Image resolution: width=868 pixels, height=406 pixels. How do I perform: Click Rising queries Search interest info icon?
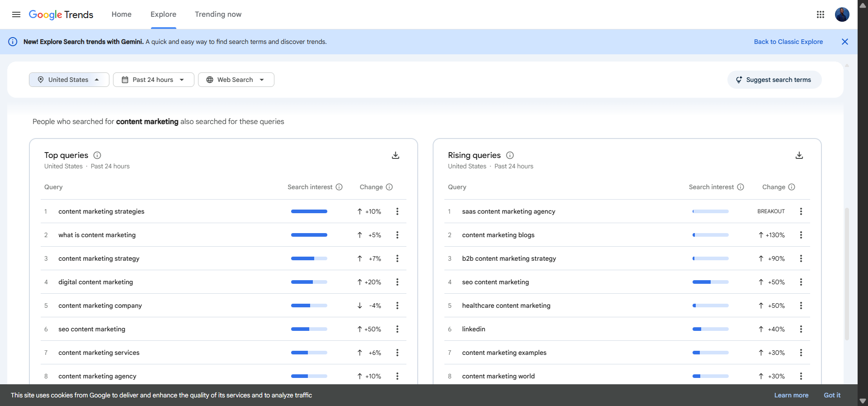point(741,187)
